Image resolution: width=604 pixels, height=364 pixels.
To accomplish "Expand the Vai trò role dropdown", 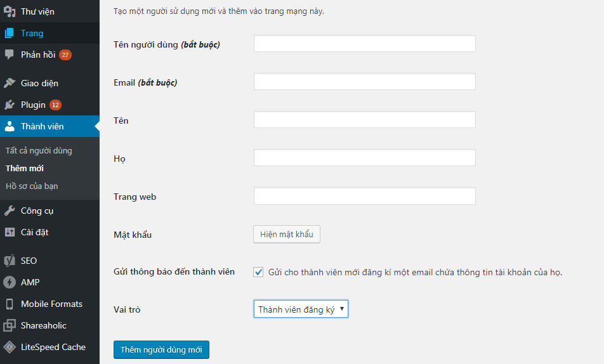I will click(x=301, y=309).
